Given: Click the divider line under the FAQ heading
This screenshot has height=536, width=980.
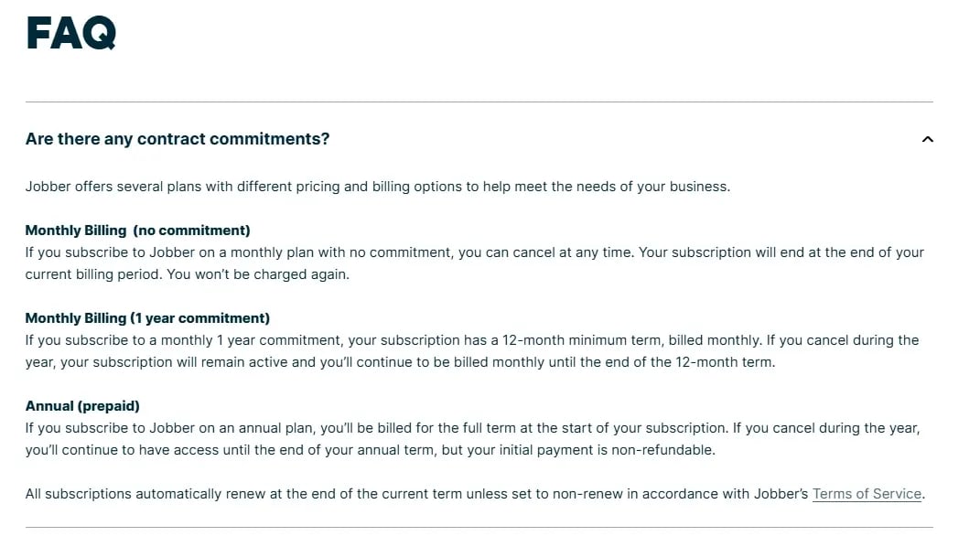Looking at the screenshot, I should tap(479, 95).
